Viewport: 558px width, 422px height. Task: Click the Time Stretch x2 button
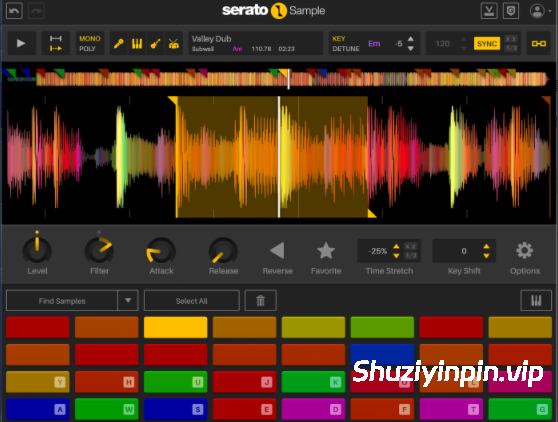point(410,246)
